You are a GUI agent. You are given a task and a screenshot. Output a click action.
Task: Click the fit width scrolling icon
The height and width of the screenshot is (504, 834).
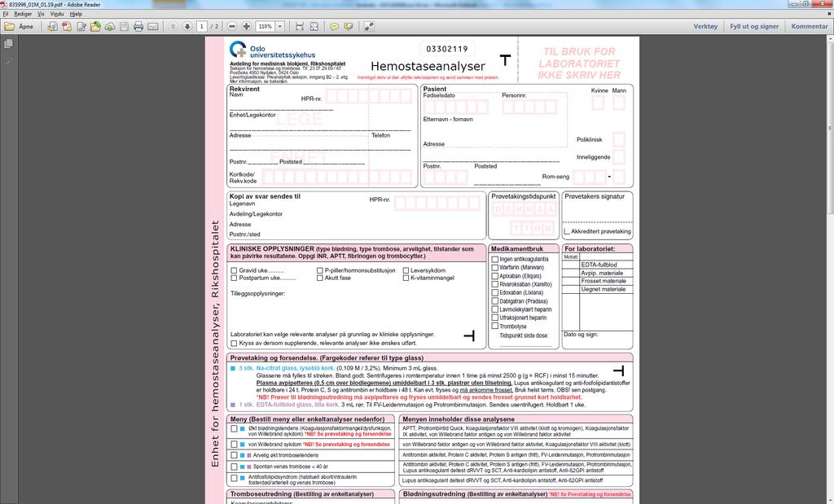[300, 26]
